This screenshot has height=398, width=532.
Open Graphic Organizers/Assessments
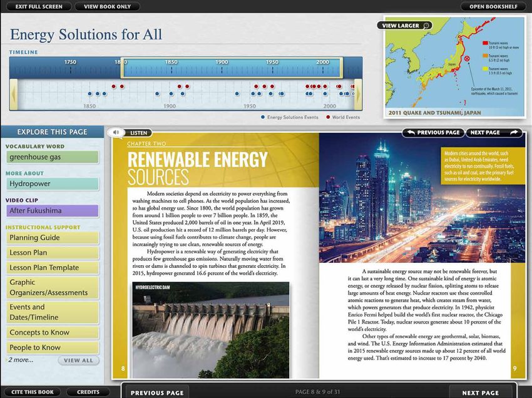pos(52,288)
